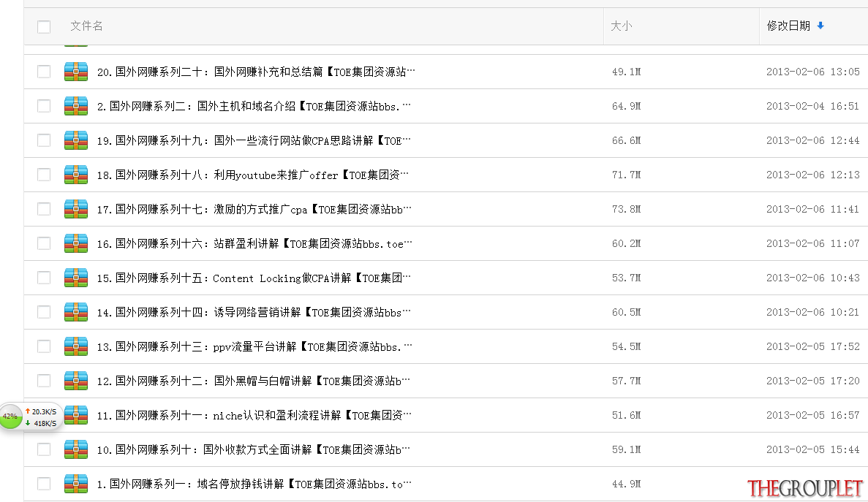Image resolution: width=868 pixels, height=502 pixels.
Task: Sort the list by 文件名 column
Action: [x=86, y=26]
